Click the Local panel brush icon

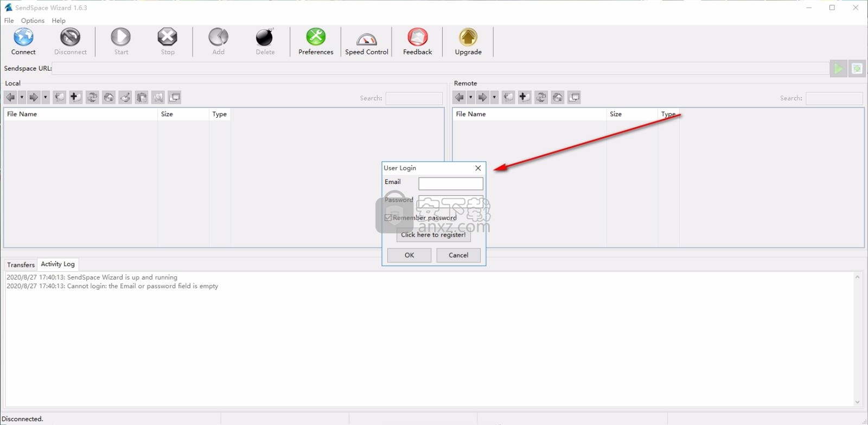125,97
